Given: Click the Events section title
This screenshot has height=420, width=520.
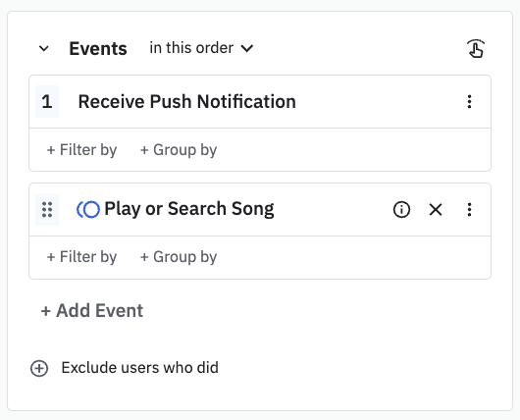Looking at the screenshot, I should pyautogui.click(x=98, y=49).
